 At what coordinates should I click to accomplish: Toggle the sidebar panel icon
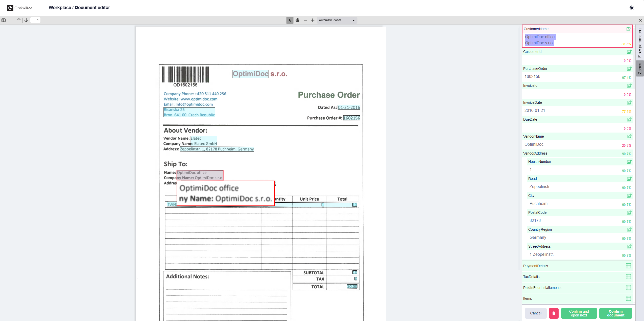[4, 20]
